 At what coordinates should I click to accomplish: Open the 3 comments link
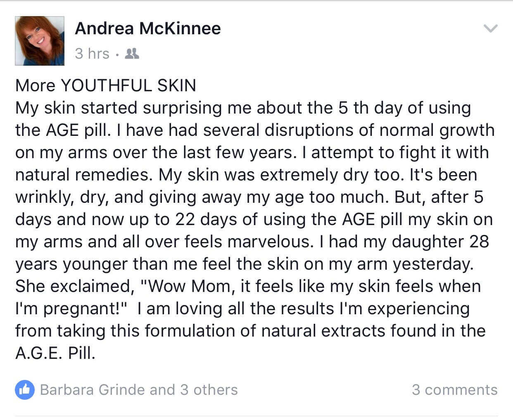(x=454, y=390)
